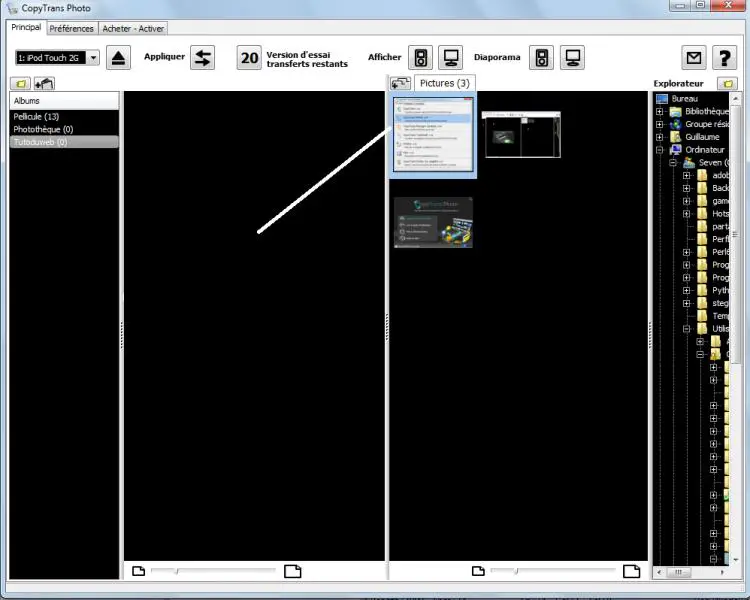Switch to the Principal tab
Image resolution: width=750 pixels, height=600 pixels.
pyautogui.click(x=26, y=27)
